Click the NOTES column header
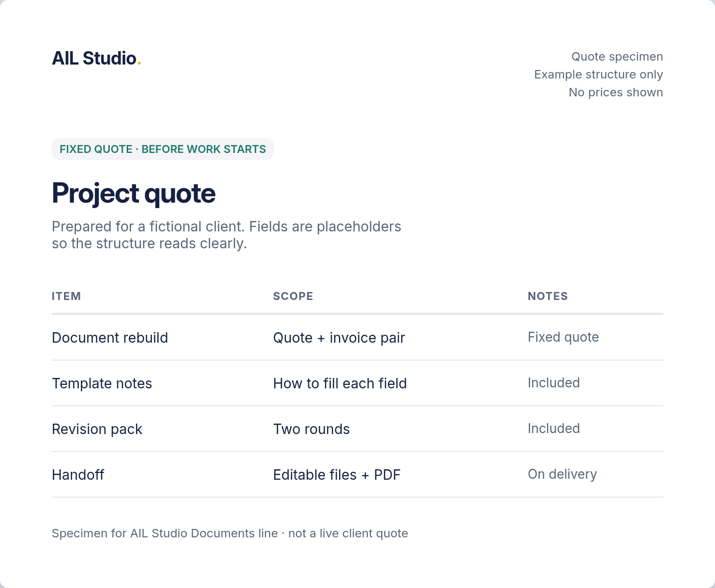This screenshot has height=588, width=715. pyautogui.click(x=548, y=296)
